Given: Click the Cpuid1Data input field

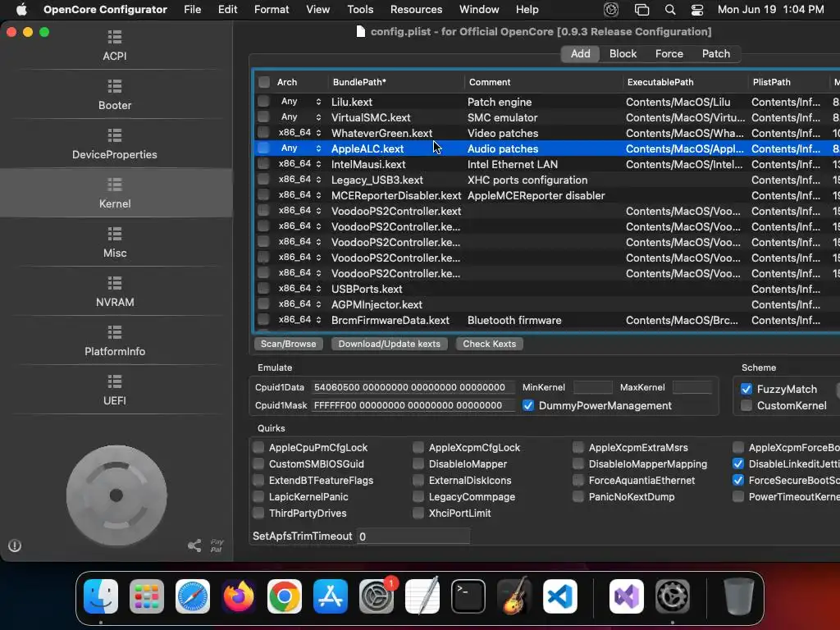Looking at the screenshot, I should pyautogui.click(x=413, y=387).
